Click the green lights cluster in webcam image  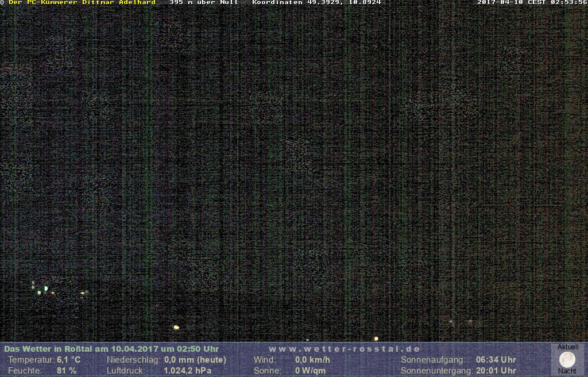click(42, 289)
